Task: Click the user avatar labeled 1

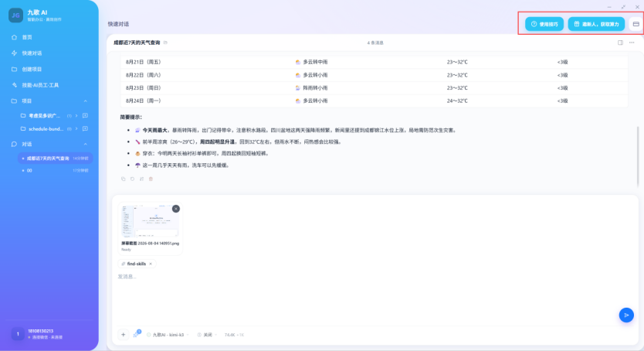Action: [18, 334]
